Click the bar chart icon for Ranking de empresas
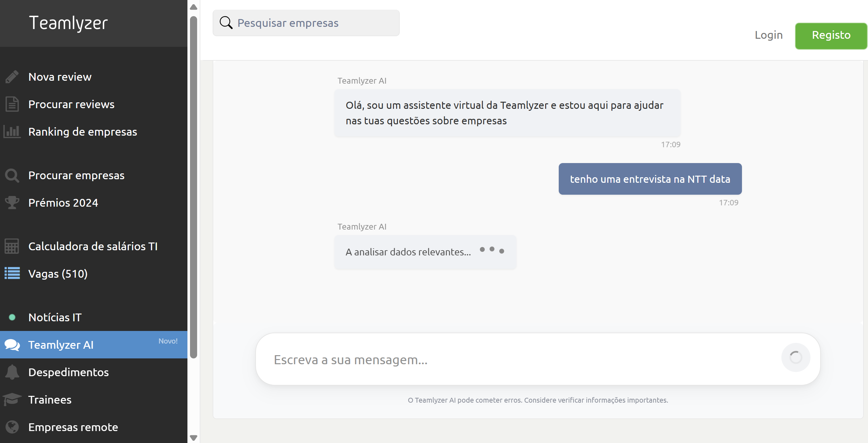Viewport: 868px width, 443px height. tap(12, 131)
